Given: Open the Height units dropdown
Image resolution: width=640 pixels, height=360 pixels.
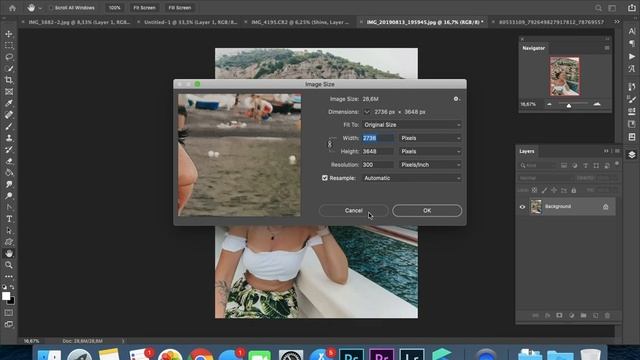Looking at the screenshot, I should click(x=430, y=151).
